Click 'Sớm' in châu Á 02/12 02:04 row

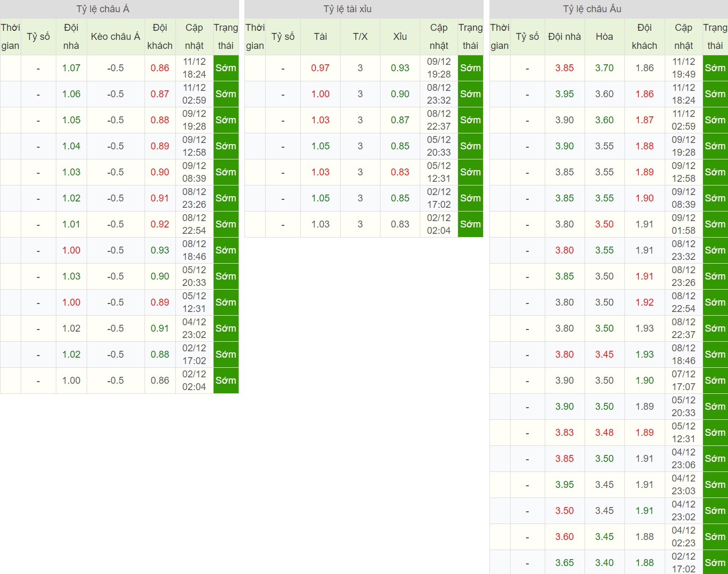[226, 381]
